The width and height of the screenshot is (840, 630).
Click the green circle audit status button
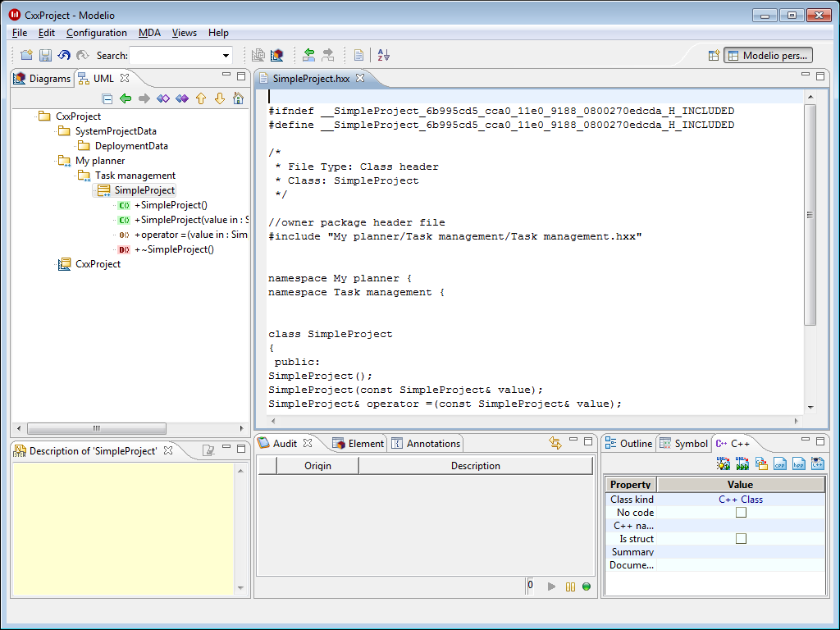pos(587,587)
